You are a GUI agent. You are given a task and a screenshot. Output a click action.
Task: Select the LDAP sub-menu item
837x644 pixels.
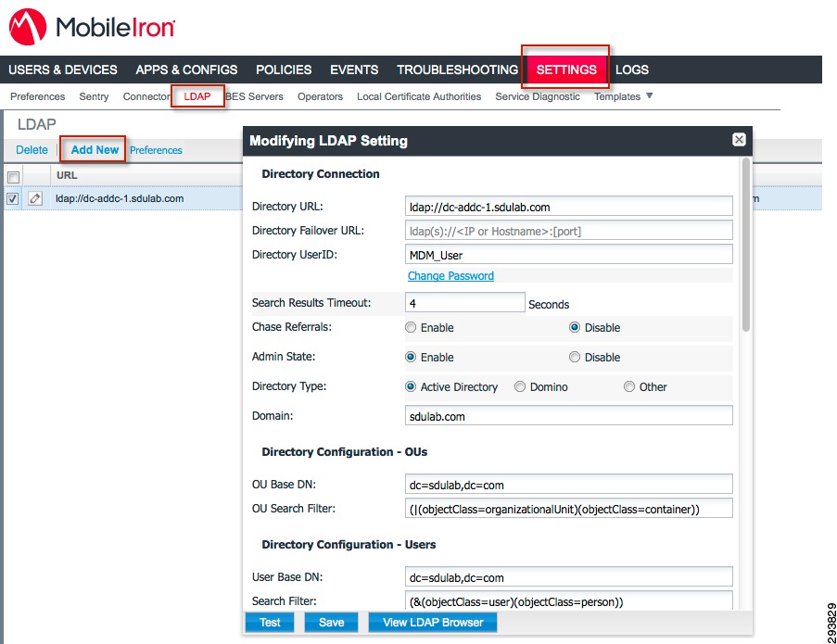pyautogui.click(x=197, y=96)
